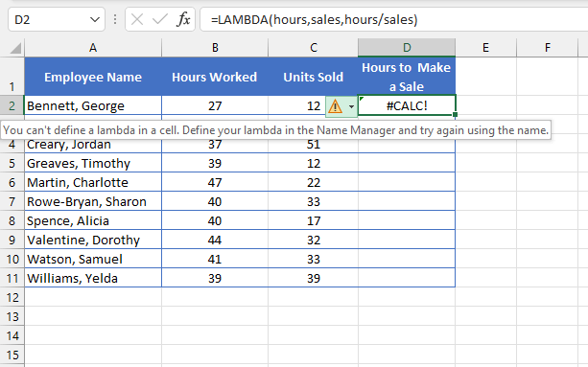
Task: Select the cell Watson, Samuel
Action: [93, 259]
